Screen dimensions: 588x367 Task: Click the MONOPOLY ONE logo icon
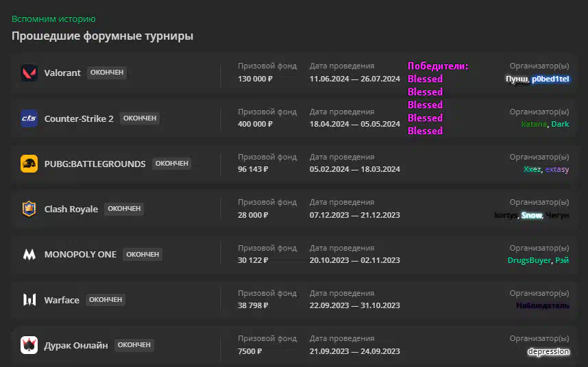coord(29,255)
